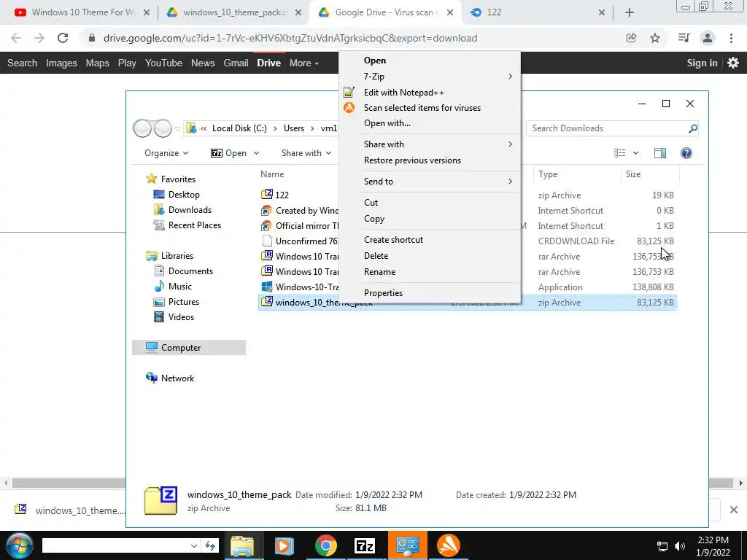Choose Restore previous versions
The height and width of the screenshot is (560, 747).
[x=413, y=160]
